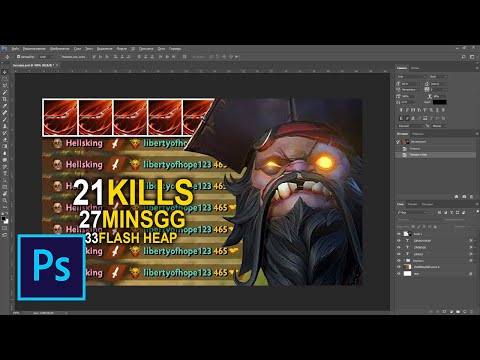Hide the 27MINSGG text layer
The image size is (480, 360).
pyautogui.click(x=399, y=247)
